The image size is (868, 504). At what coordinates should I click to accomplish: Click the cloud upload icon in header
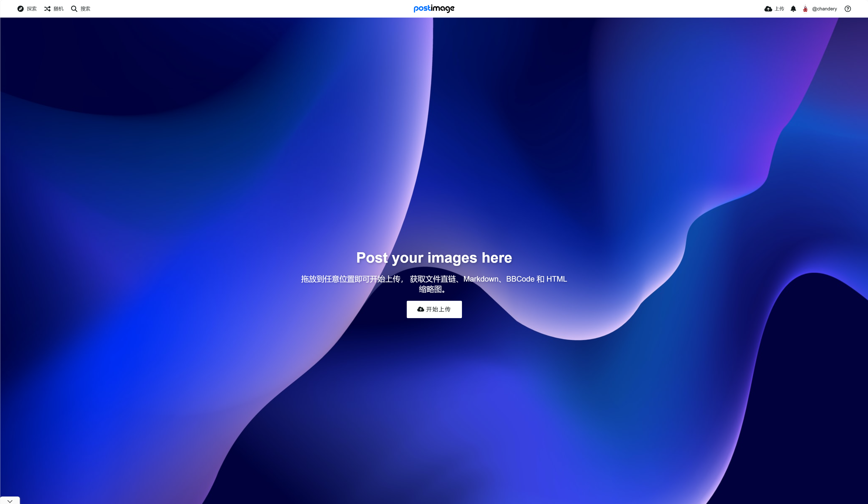768,9
